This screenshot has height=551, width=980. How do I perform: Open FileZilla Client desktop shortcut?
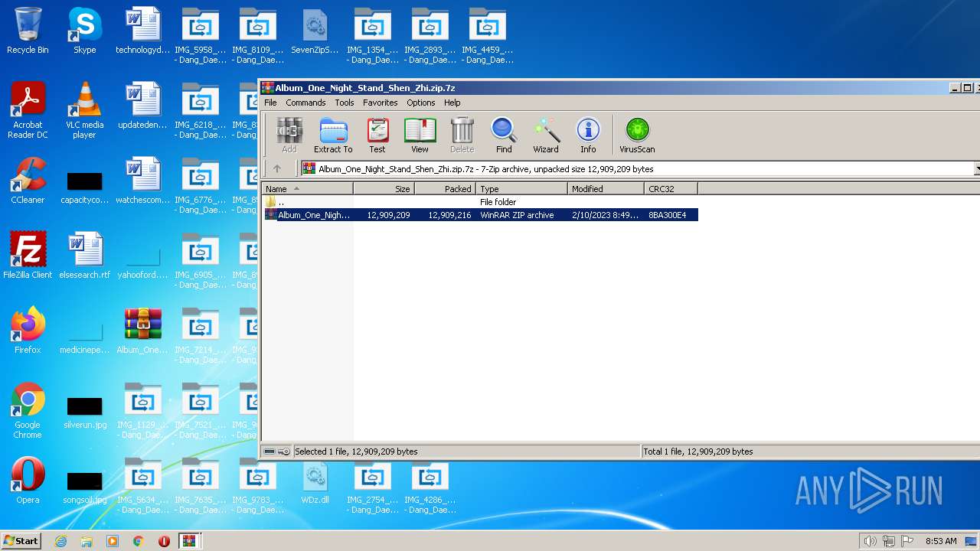point(28,256)
